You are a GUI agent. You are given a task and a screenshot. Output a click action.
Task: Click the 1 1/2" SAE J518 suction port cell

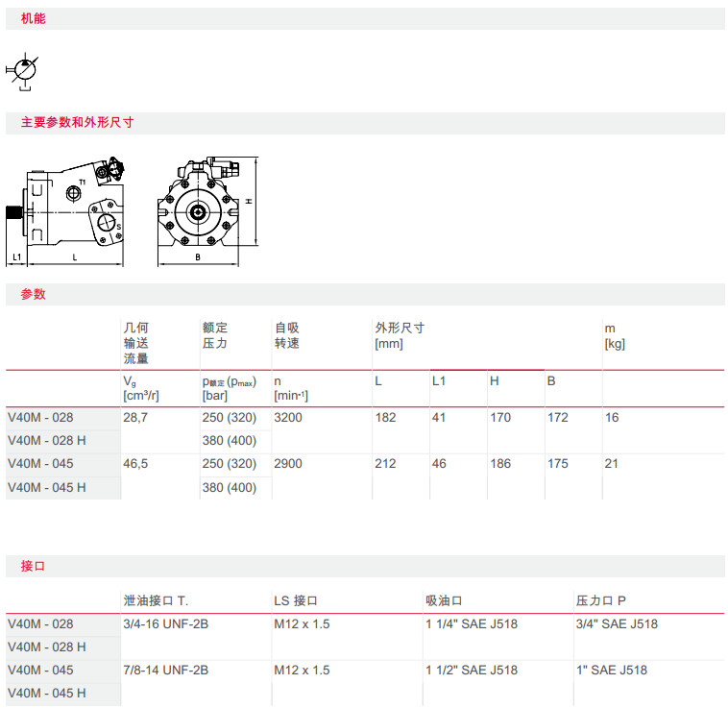click(472, 671)
